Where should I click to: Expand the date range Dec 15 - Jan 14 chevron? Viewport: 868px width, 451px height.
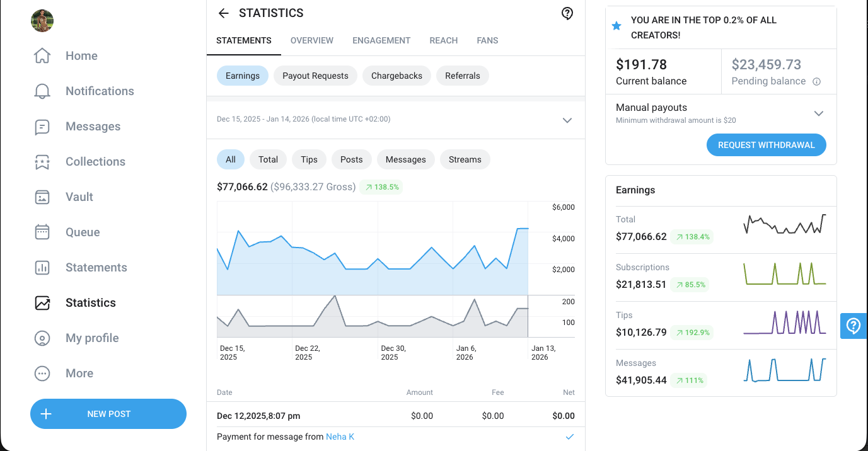567,120
